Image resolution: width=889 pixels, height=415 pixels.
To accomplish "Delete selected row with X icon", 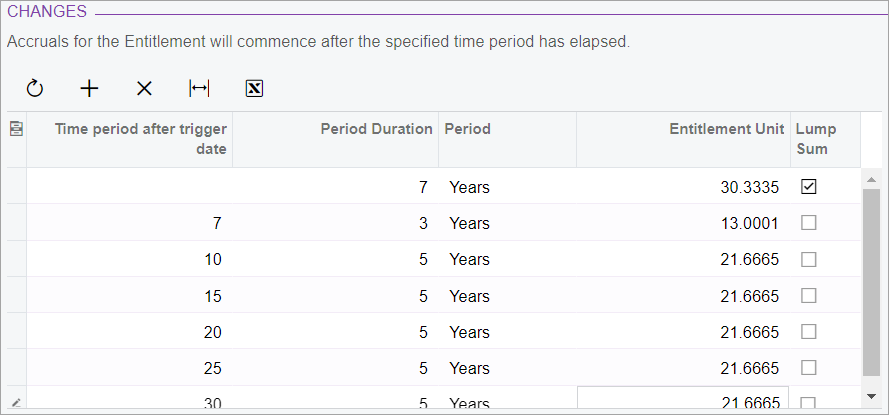I will (145, 88).
